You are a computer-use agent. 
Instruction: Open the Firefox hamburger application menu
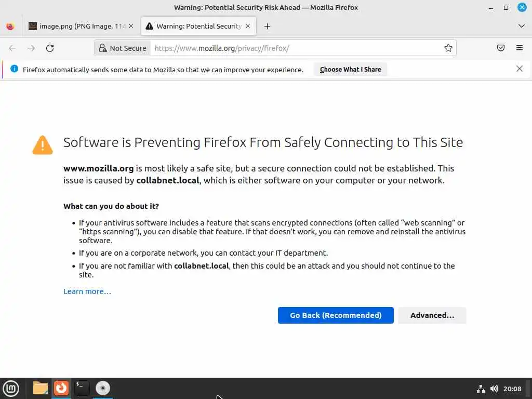[519, 48]
